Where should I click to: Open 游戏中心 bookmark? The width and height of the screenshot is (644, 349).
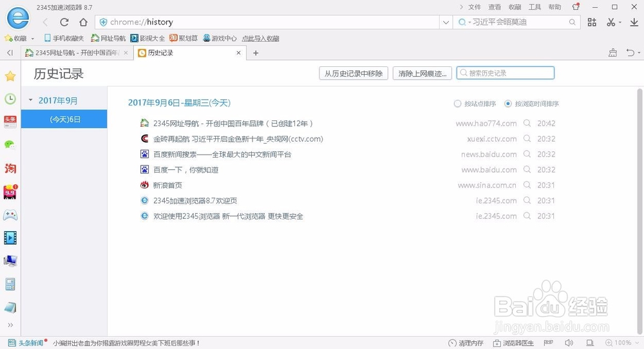[220, 38]
